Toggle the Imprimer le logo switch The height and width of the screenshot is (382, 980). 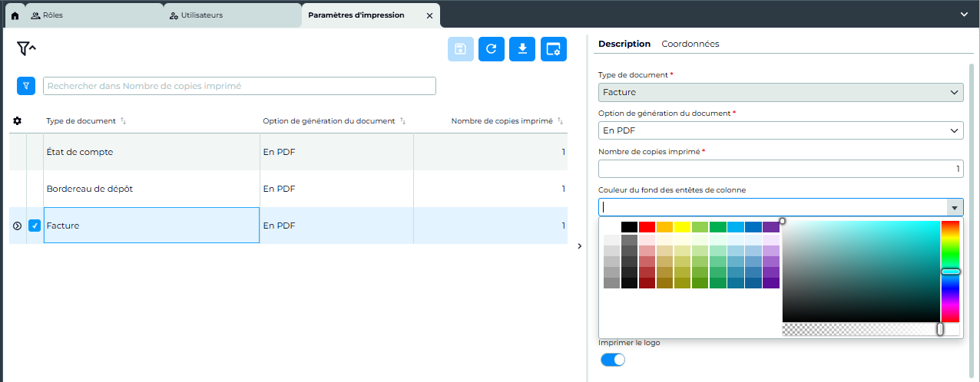(613, 360)
